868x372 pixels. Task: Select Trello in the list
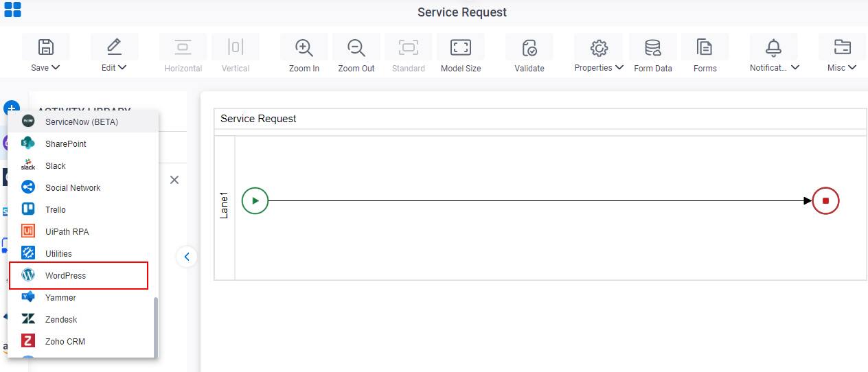(x=83, y=209)
